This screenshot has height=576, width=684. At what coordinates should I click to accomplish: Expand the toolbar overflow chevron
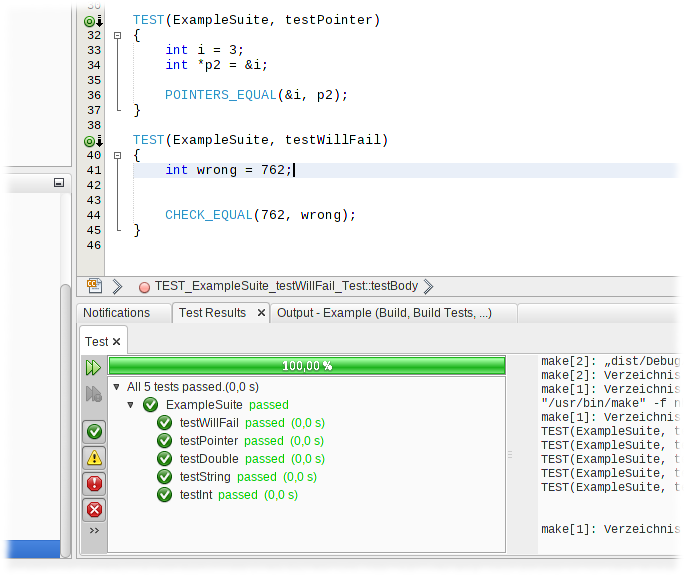pyautogui.click(x=94, y=531)
